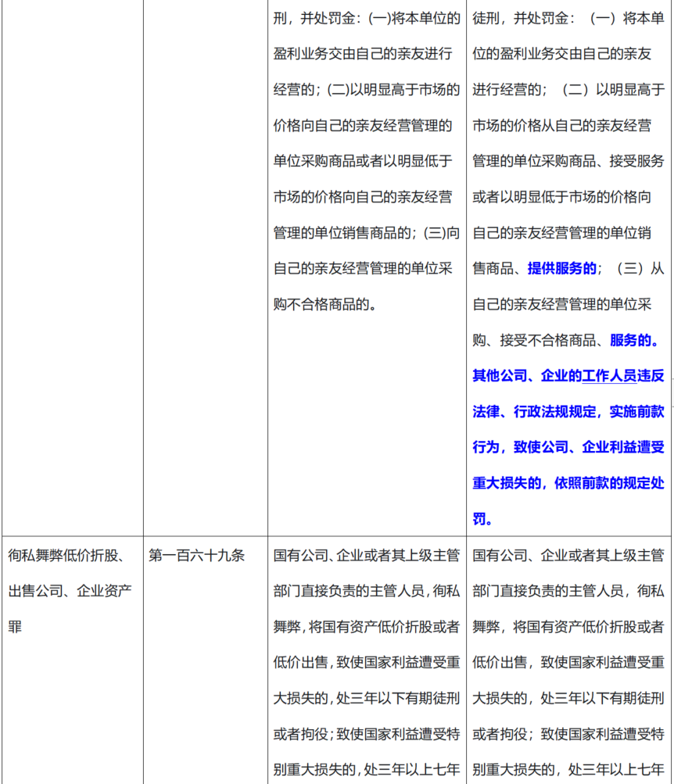Click the third-column line "管理的单位销售商品的；(三)向"
This screenshot has height=784, width=674.
pyautogui.click(x=367, y=233)
